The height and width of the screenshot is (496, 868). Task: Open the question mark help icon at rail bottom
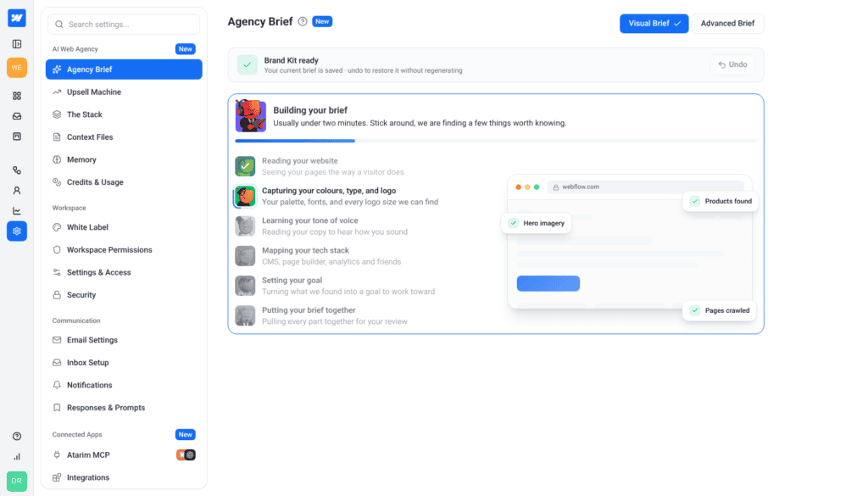pos(17,436)
